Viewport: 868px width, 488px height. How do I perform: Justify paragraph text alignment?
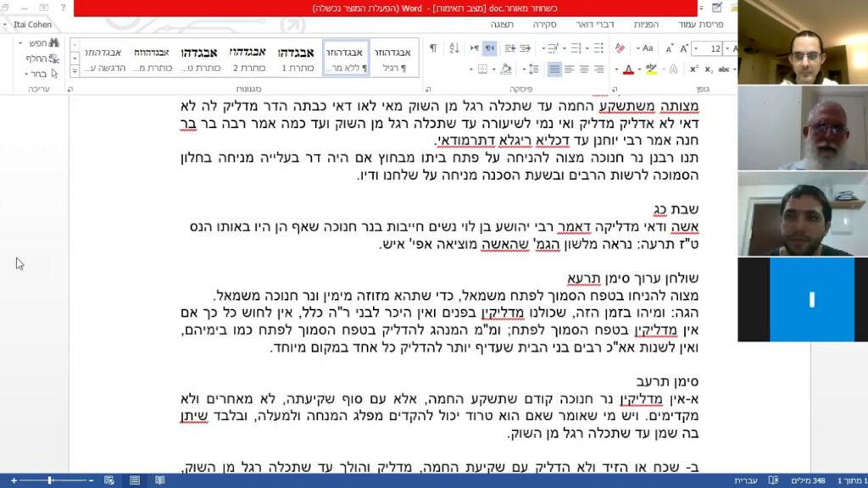(x=554, y=69)
